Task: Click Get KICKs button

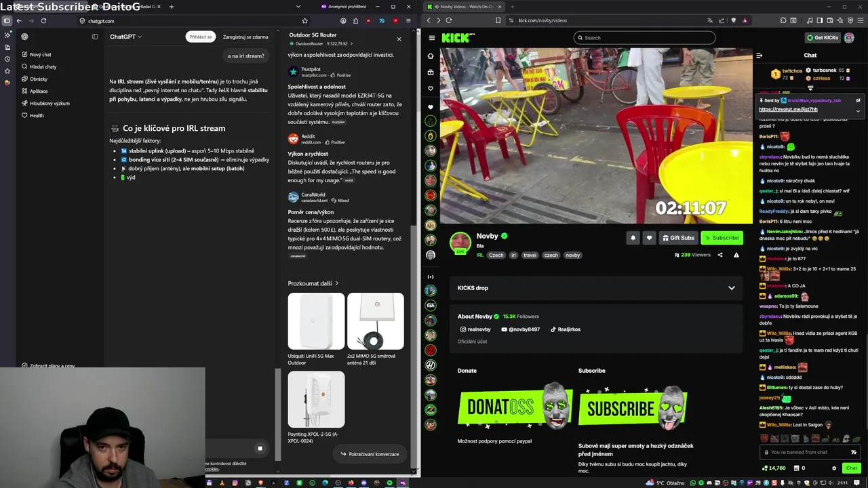Action: (823, 38)
